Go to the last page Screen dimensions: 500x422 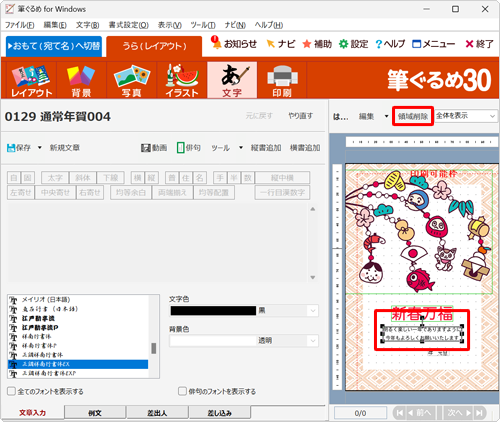coord(479,413)
